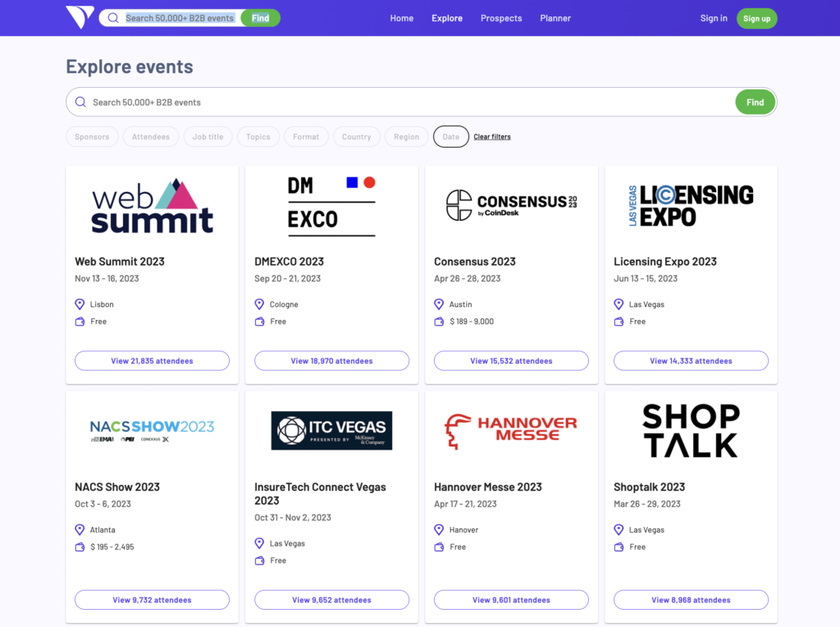
Task: Click the price ticket icon on Consensus 2023
Action: pos(437,321)
